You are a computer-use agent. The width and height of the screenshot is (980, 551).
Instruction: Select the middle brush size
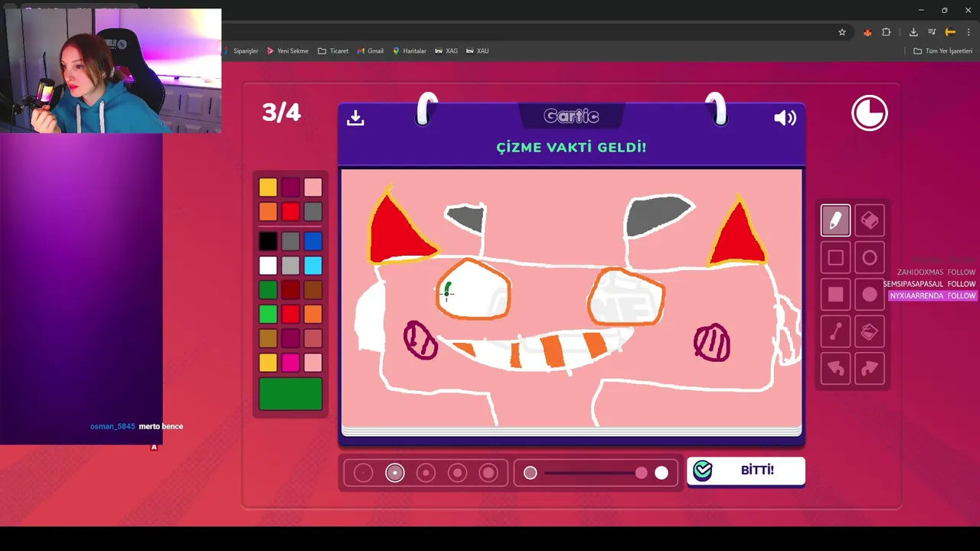coord(426,473)
